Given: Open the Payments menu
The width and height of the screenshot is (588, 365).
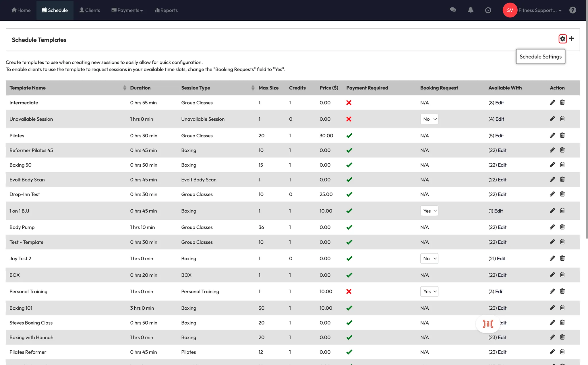Looking at the screenshot, I should [x=127, y=10].
